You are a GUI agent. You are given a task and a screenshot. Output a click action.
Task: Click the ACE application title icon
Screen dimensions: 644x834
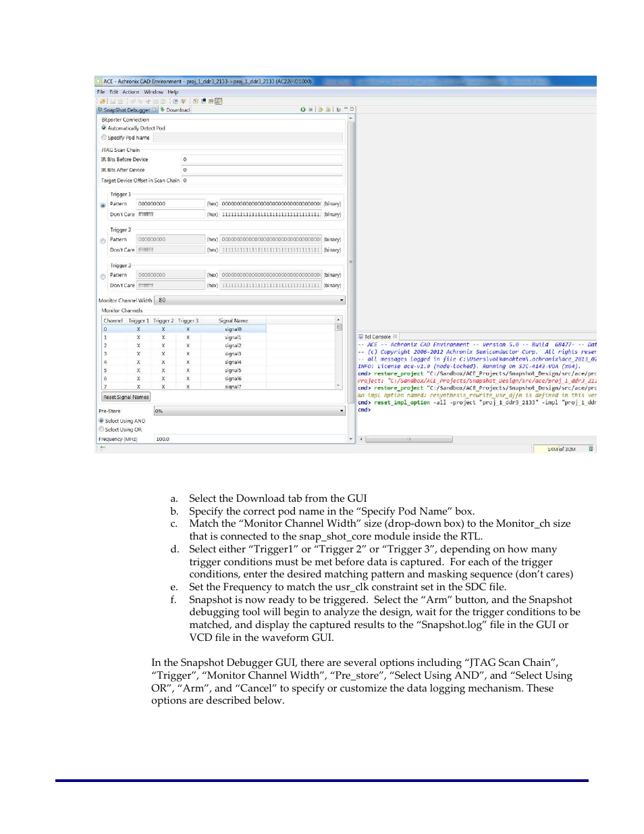pos(99,81)
